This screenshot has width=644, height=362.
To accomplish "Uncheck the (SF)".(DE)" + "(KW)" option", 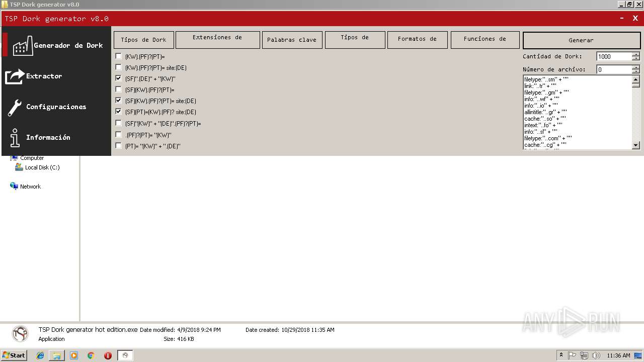I will pyautogui.click(x=118, y=78).
